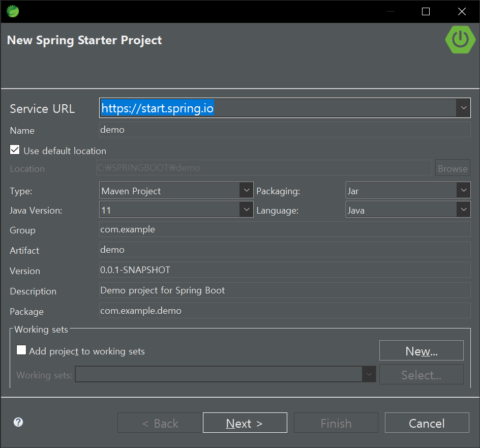The image size is (480, 448).
Task: Select the Package field showing com.example.demo
Action: pyautogui.click(x=285, y=310)
